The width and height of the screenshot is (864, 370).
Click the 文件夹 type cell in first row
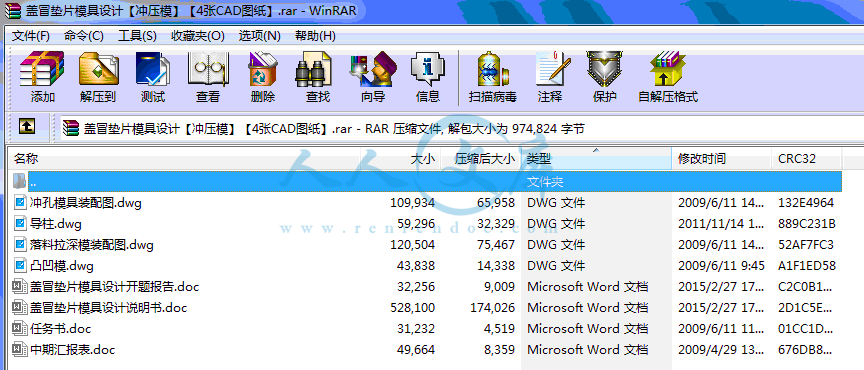[545, 181]
